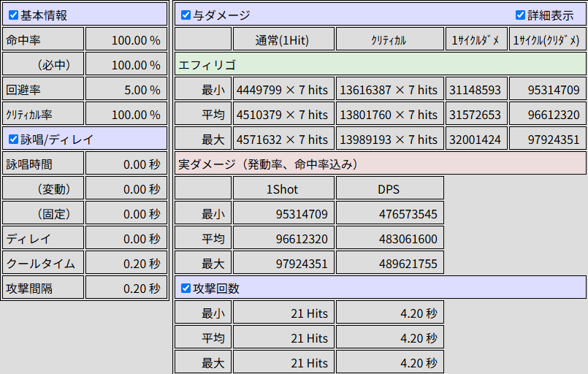This screenshot has height=374, width=588.
Task: Click the エフィリゴ skill header row
Action: pyautogui.click(x=381, y=64)
